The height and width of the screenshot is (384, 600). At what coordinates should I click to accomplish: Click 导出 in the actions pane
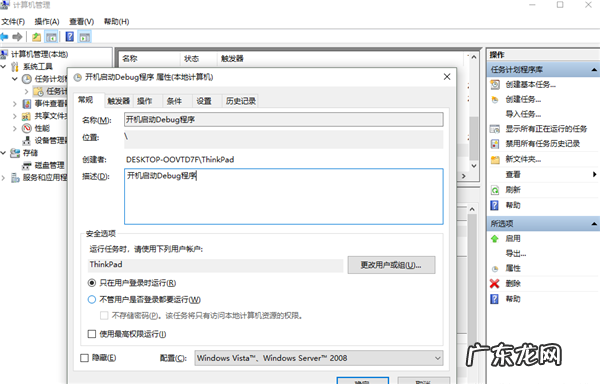click(x=515, y=253)
